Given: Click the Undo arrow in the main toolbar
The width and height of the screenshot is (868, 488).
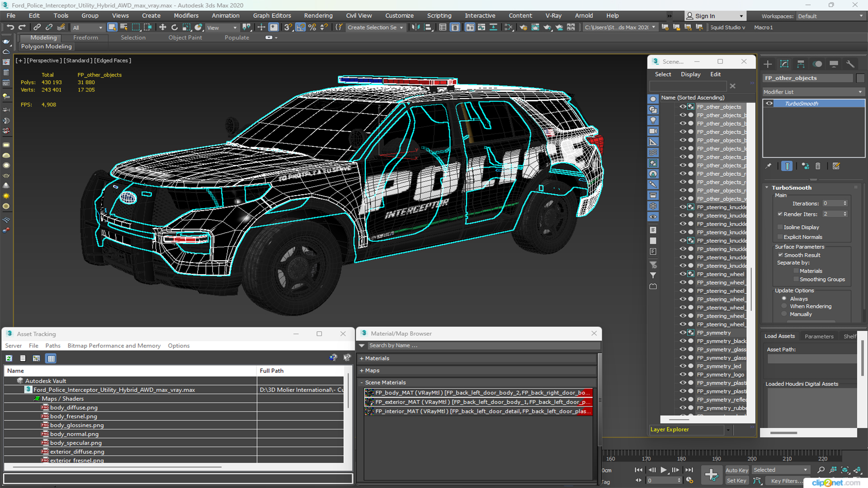Looking at the screenshot, I should (x=10, y=28).
